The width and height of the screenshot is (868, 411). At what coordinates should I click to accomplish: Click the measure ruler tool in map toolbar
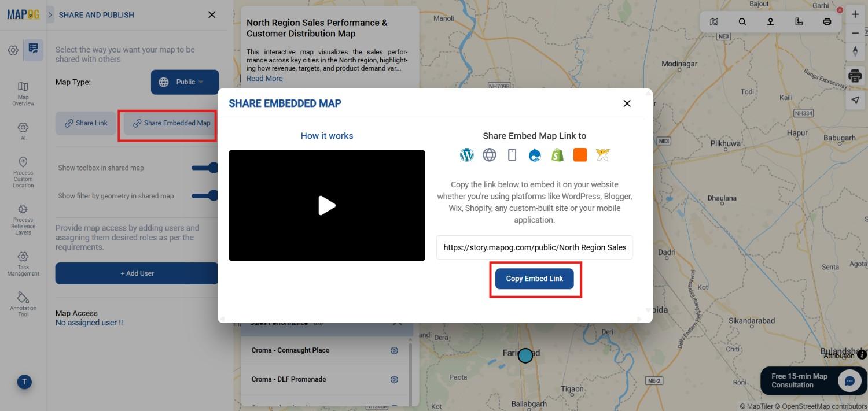(x=799, y=22)
